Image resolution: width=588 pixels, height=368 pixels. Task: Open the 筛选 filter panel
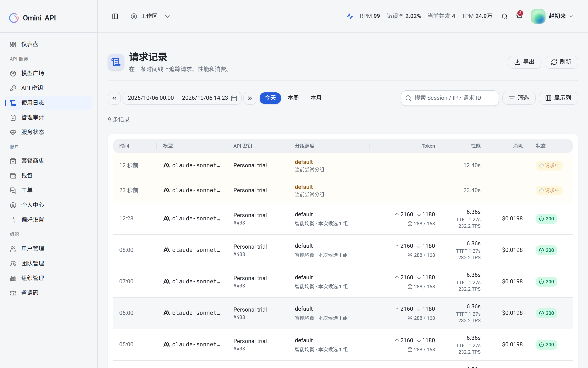coord(519,98)
